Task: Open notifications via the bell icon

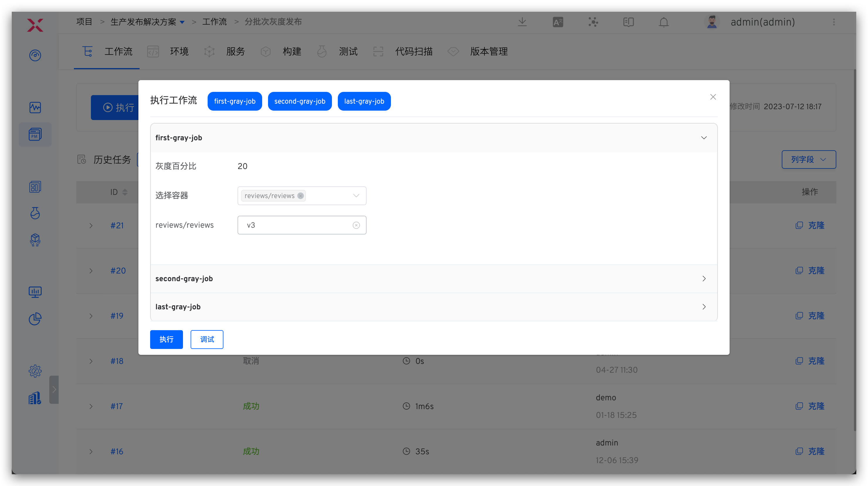Action: click(x=664, y=22)
